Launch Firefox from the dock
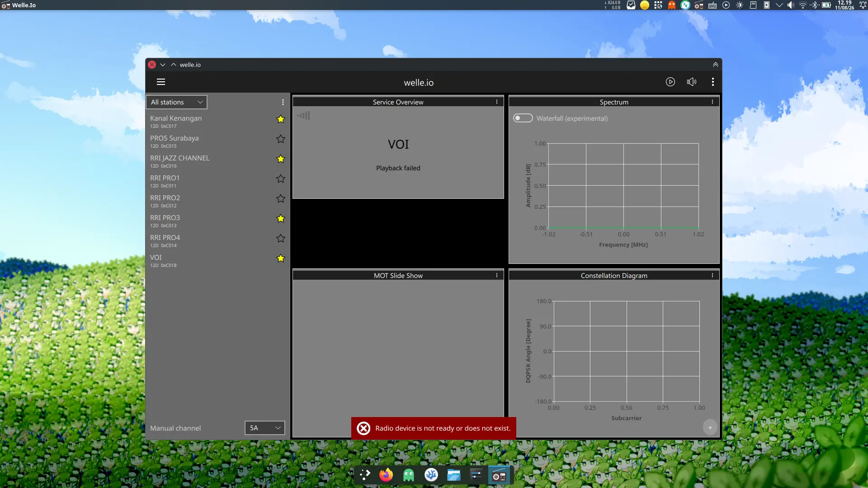Screen dimensions: 868x488 386,475
